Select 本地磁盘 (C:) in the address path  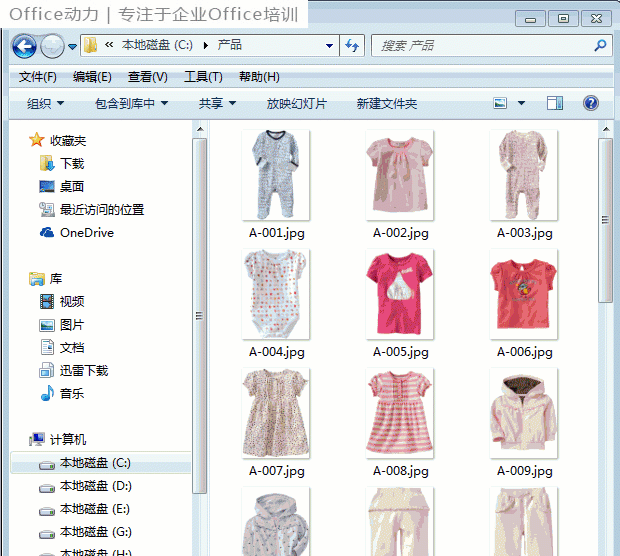pos(157,45)
